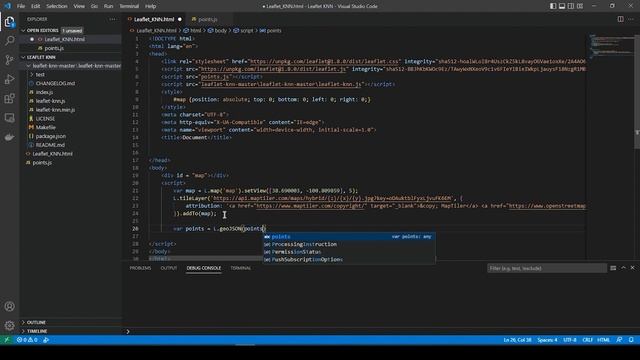
Task: Open README.md in file tree
Action: coord(50,145)
